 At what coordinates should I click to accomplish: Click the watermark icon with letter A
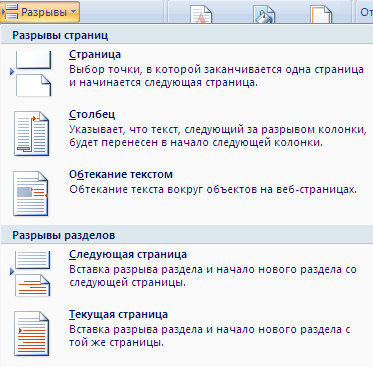201,15
